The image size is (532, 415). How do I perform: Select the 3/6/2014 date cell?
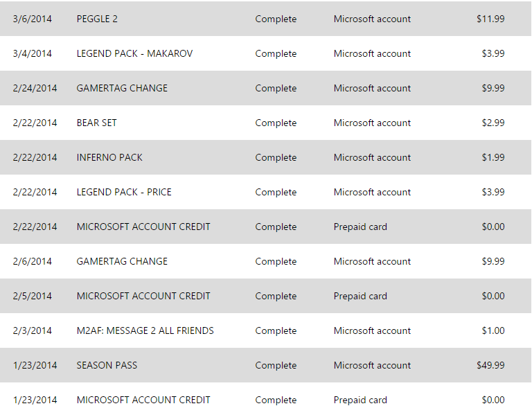(32, 19)
